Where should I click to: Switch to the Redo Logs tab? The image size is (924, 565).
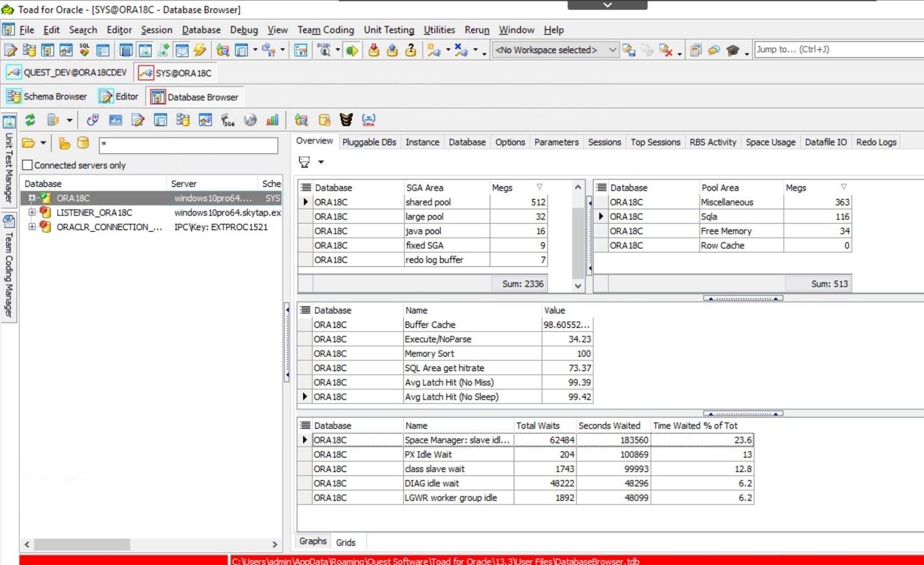[876, 142]
